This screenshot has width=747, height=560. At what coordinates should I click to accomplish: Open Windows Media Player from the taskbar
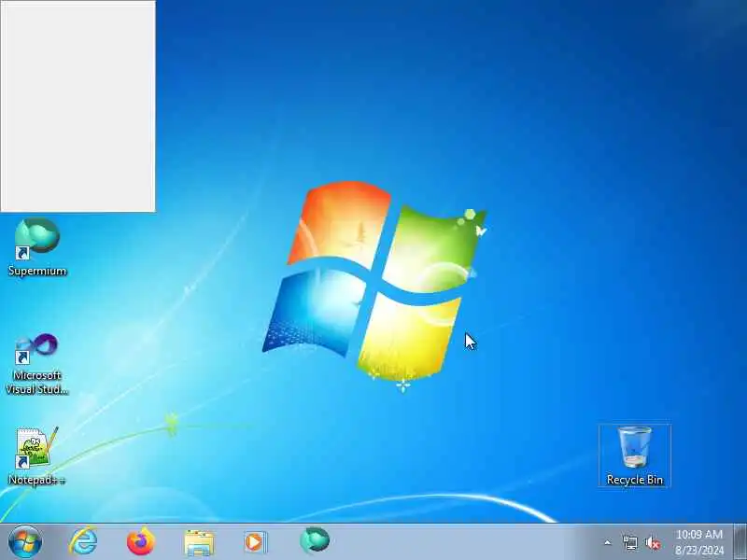pyautogui.click(x=256, y=542)
